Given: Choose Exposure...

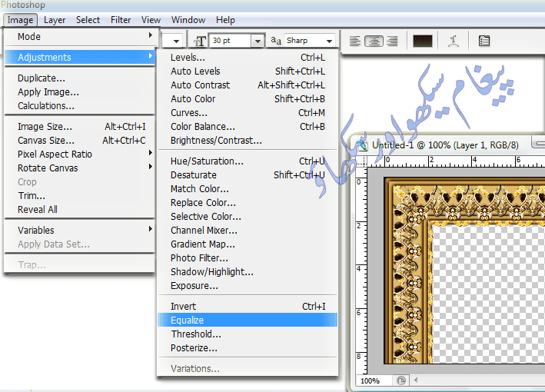Looking at the screenshot, I should (248, 286).
